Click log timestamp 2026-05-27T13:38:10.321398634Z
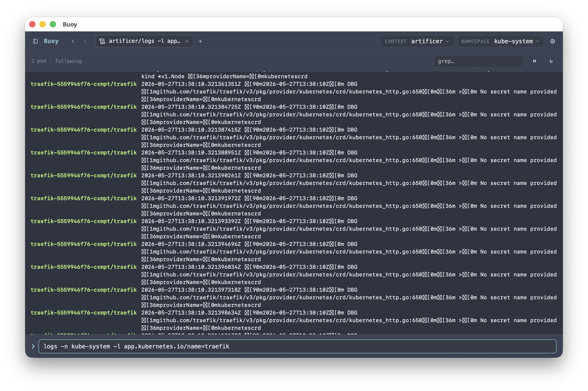Viewport: 588px width, 391px height. click(x=191, y=313)
